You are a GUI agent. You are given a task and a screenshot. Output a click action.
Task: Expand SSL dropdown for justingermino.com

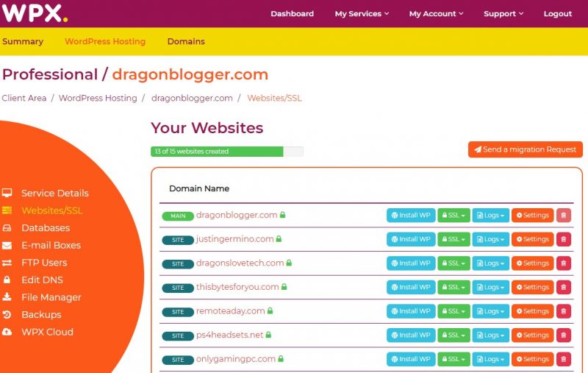click(x=453, y=239)
